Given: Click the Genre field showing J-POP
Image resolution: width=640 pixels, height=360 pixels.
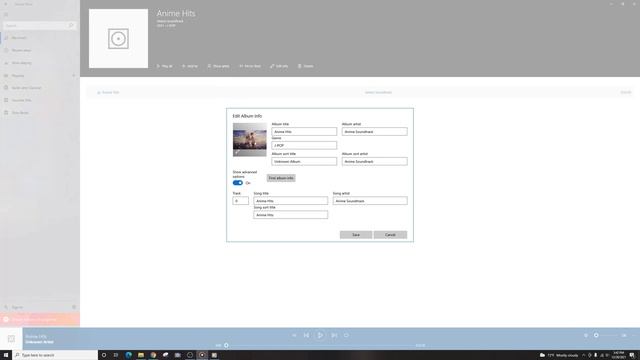Looking at the screenshot, I should tap(304, 145).
